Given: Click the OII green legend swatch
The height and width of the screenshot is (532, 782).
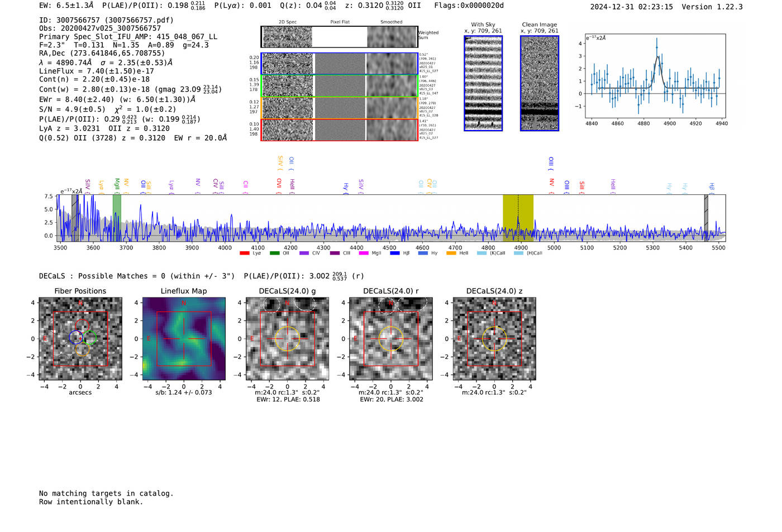Looking at the screenshot, I should tap(274, 253).
